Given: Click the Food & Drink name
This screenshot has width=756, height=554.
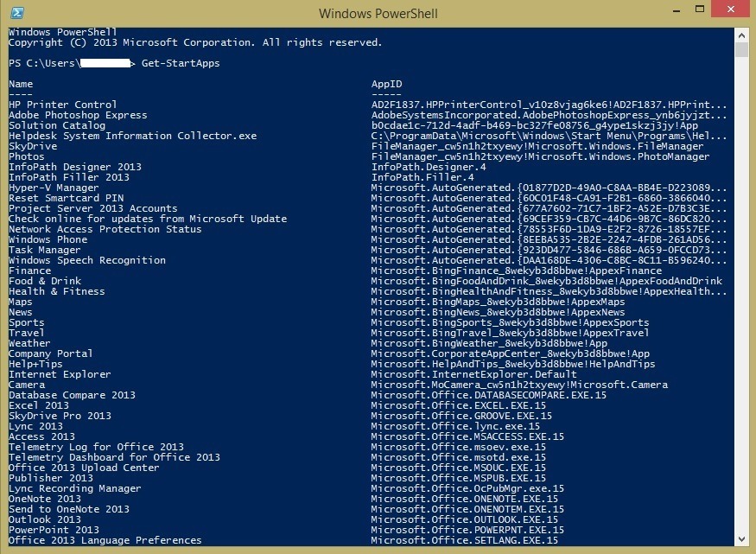Looking at the screenshot, I should click(45, 281).
